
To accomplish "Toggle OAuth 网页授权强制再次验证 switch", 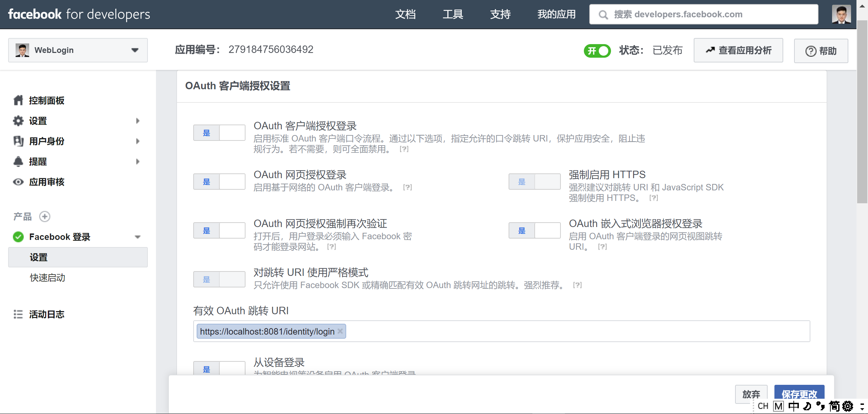I will click(x=219, y=230).
